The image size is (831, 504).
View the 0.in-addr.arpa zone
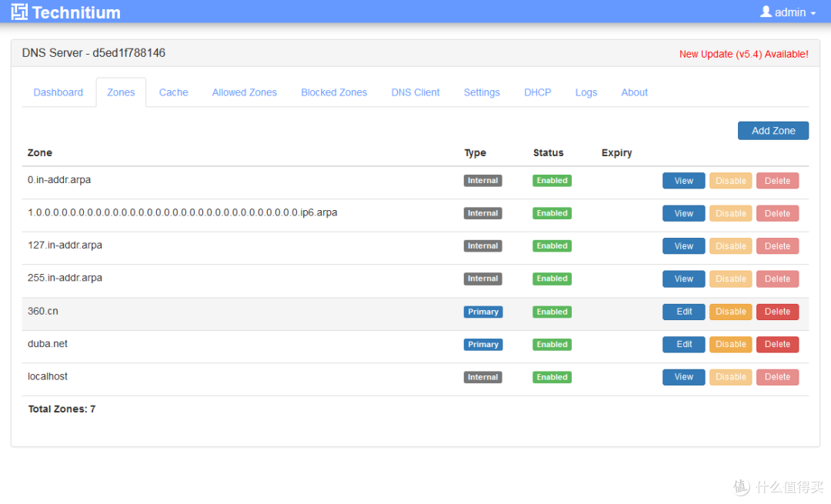coord(684,181)
